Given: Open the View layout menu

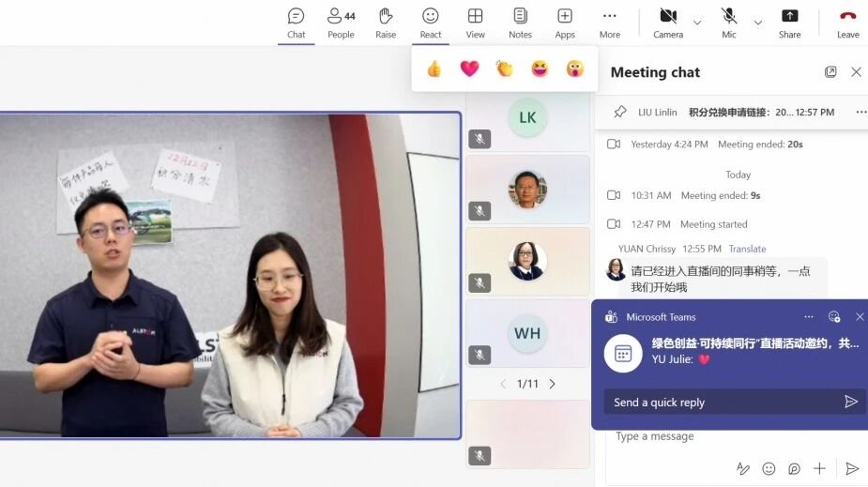Looking at the screenshot, I should pyautogui.click(x=476, y=23).
